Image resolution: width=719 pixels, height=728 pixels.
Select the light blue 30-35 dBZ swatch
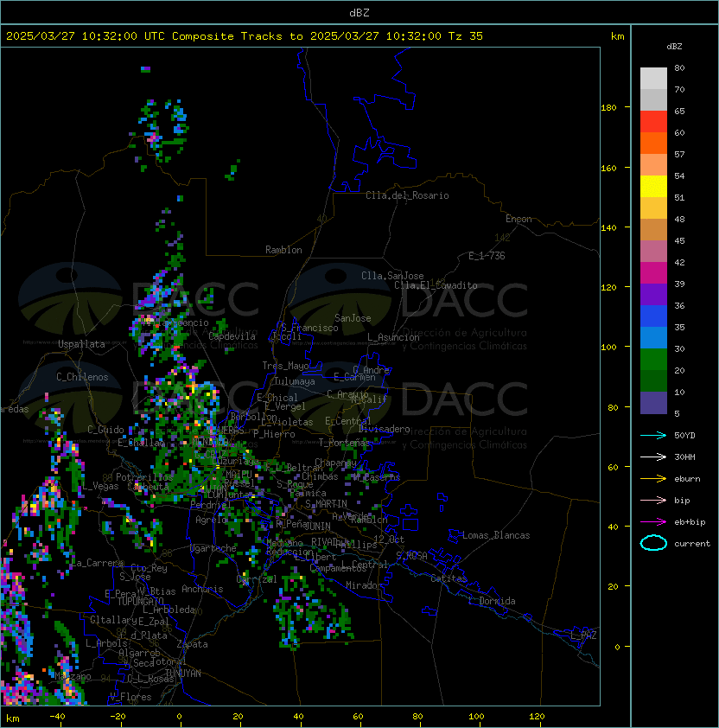(653, 338)
